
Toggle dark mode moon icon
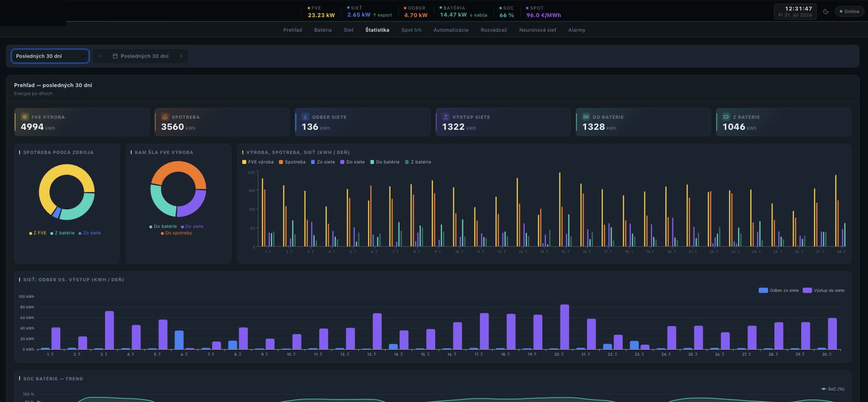(825, 12)
